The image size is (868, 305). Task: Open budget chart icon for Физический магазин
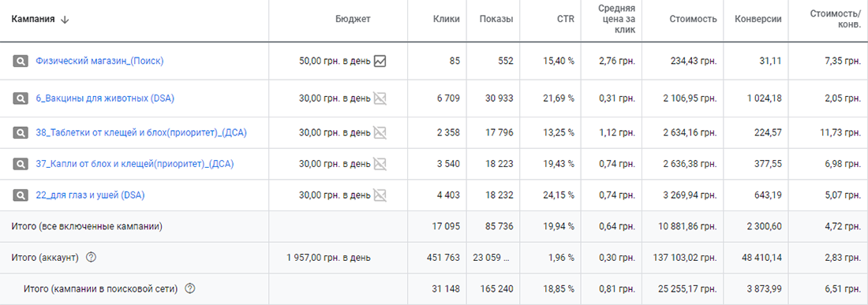pos(380,61)
